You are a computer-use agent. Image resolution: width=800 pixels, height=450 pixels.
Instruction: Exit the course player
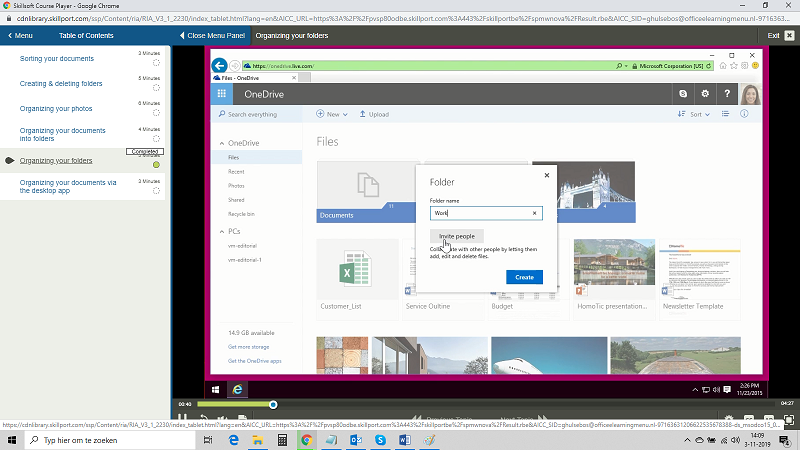pos(781,36)
